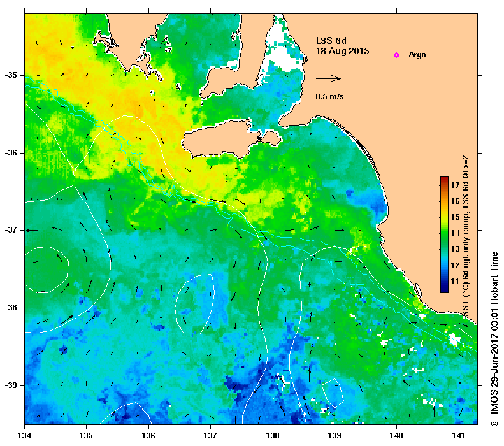Click the latitude label '-35'

[11, 75]
